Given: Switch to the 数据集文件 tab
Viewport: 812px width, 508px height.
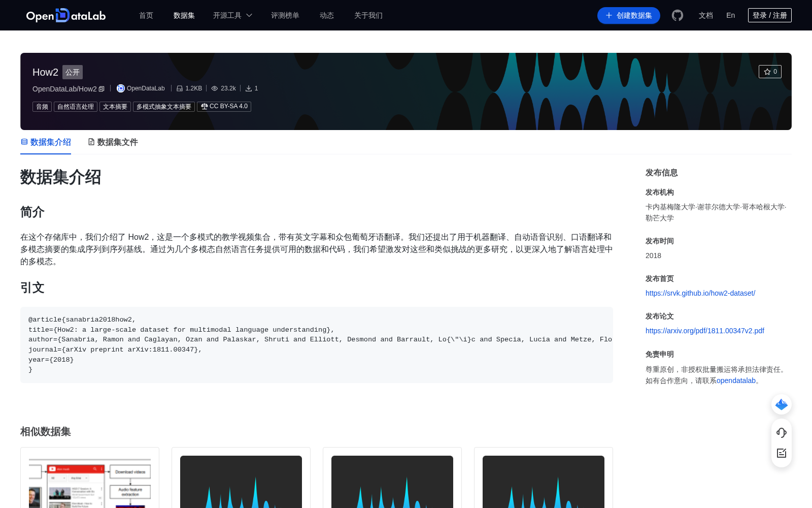Looking at the screenshot, I should point(113,142).
